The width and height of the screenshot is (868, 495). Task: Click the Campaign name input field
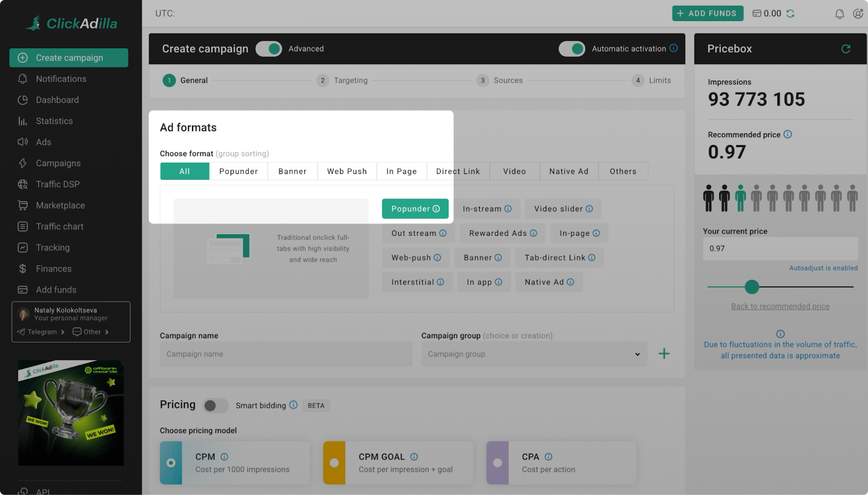coord(286,354)
